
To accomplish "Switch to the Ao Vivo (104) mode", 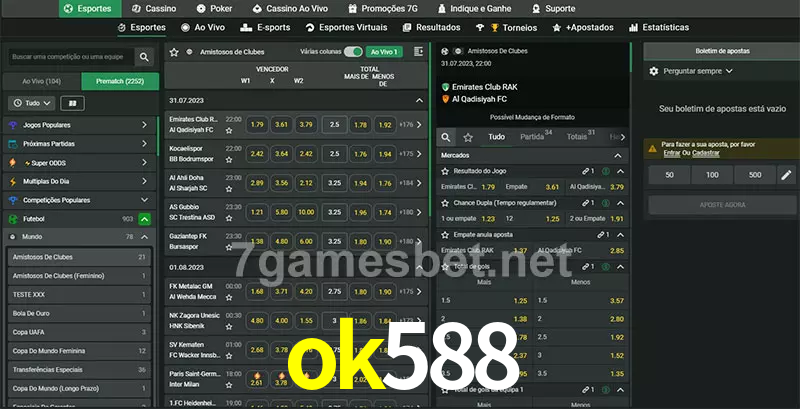I will 41,81.
